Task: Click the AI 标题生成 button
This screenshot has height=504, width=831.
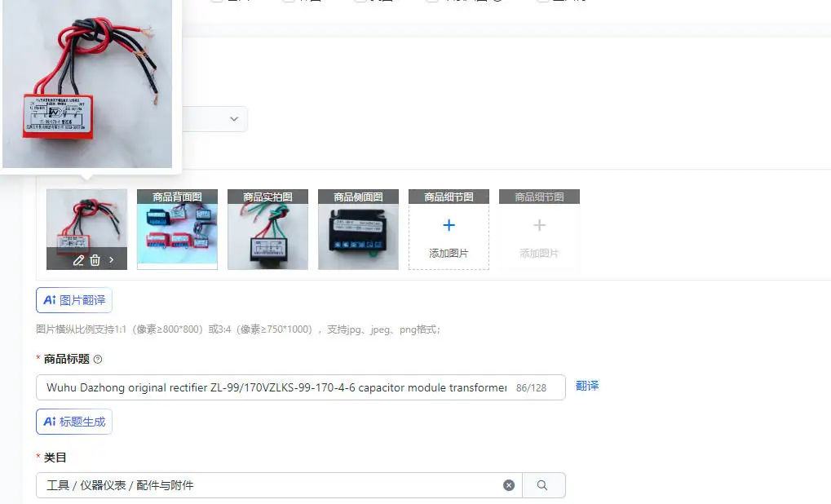Action: [74, 422]
